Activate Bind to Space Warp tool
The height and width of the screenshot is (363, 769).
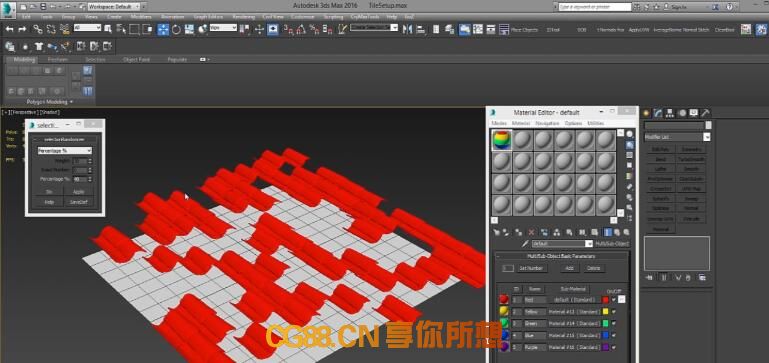point(64,29)
